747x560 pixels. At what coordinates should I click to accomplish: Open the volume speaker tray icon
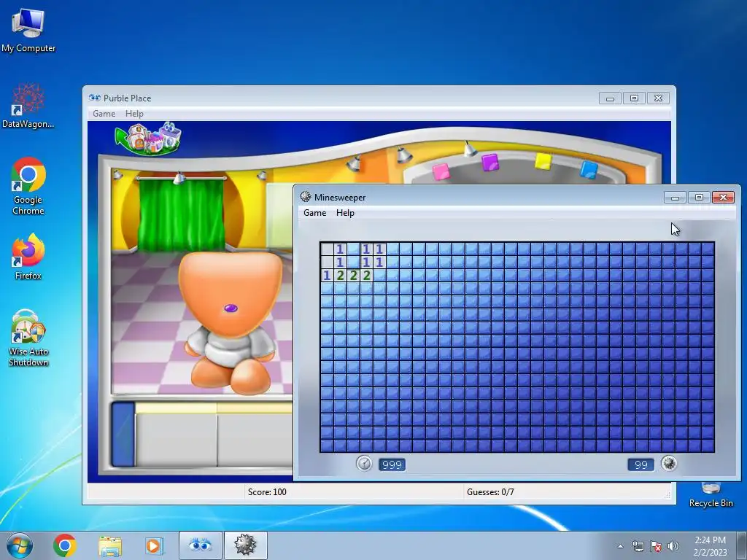[x=673, y=546]
